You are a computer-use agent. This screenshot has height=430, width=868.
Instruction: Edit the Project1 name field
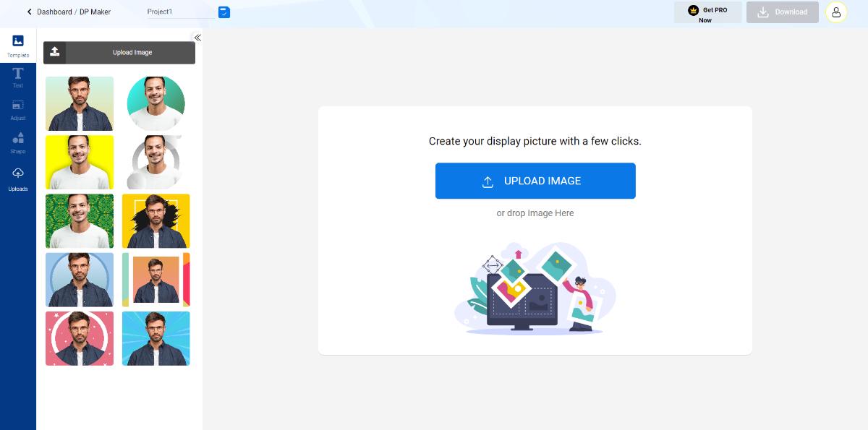click(179, 12)
